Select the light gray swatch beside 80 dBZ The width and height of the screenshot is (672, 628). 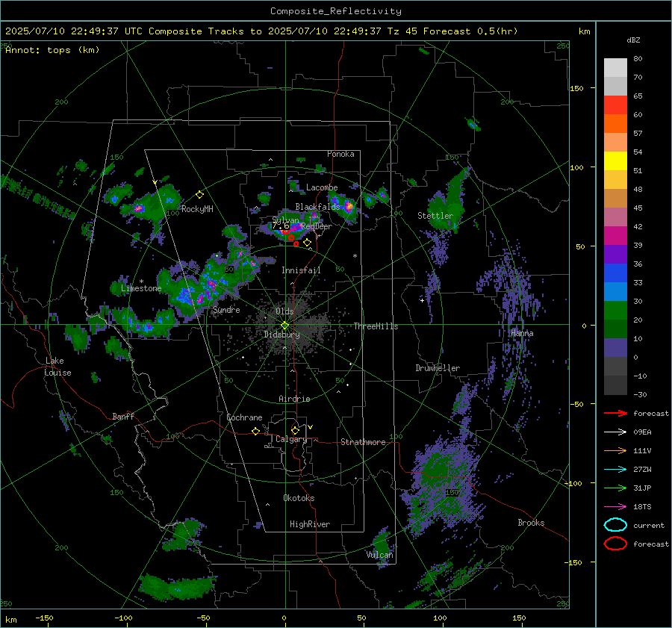pos(615,68)
